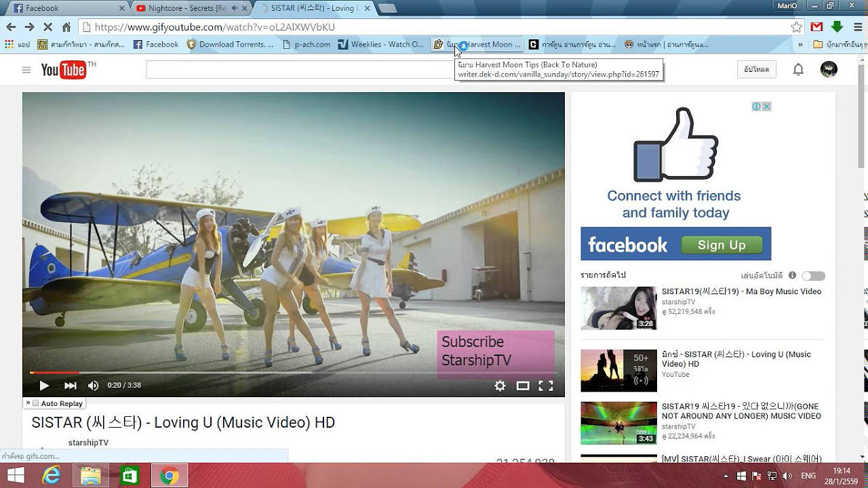The image size is (868, 488).
Task: Open File Explorer from the taskbar
Action: click(x=91, y=476)
